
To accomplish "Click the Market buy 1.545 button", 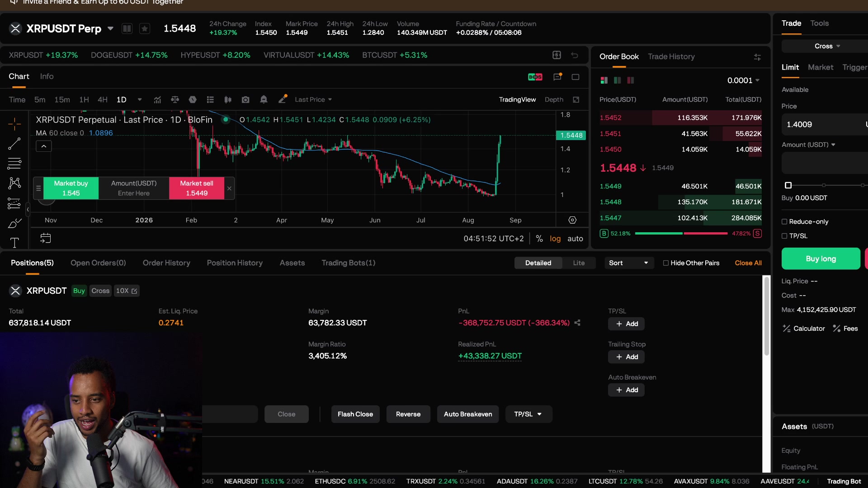I will point(71,188).
